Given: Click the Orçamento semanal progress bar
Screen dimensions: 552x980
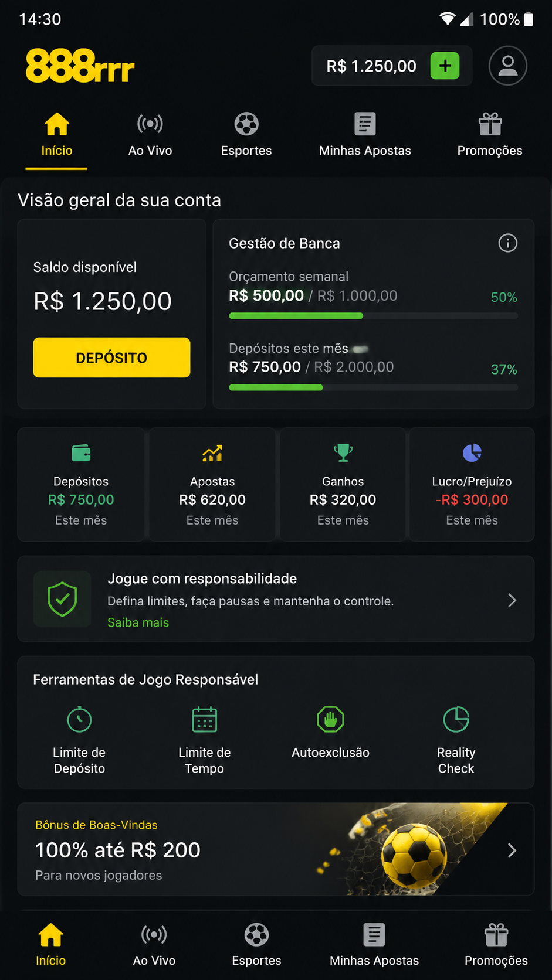Looking at the screenshot, I should pos(373,316).
